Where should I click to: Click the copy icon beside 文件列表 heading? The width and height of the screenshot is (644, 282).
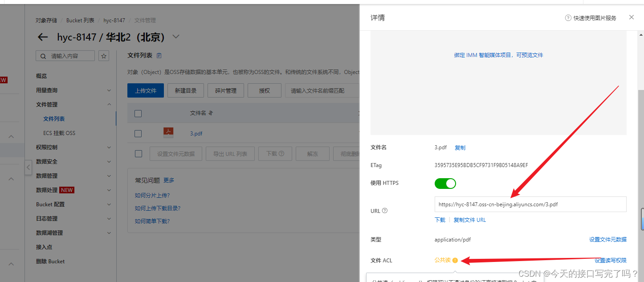160,54
